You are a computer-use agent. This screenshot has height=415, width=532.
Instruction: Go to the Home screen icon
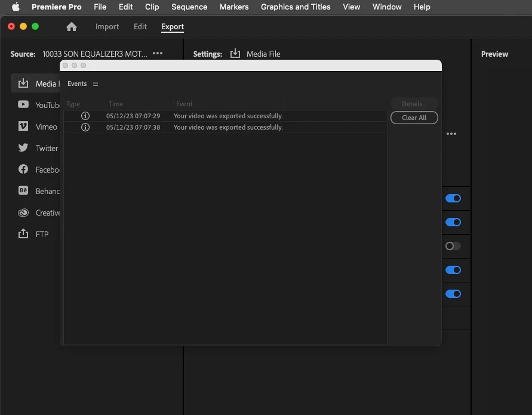pyautogui.click(x=71, y=26)
